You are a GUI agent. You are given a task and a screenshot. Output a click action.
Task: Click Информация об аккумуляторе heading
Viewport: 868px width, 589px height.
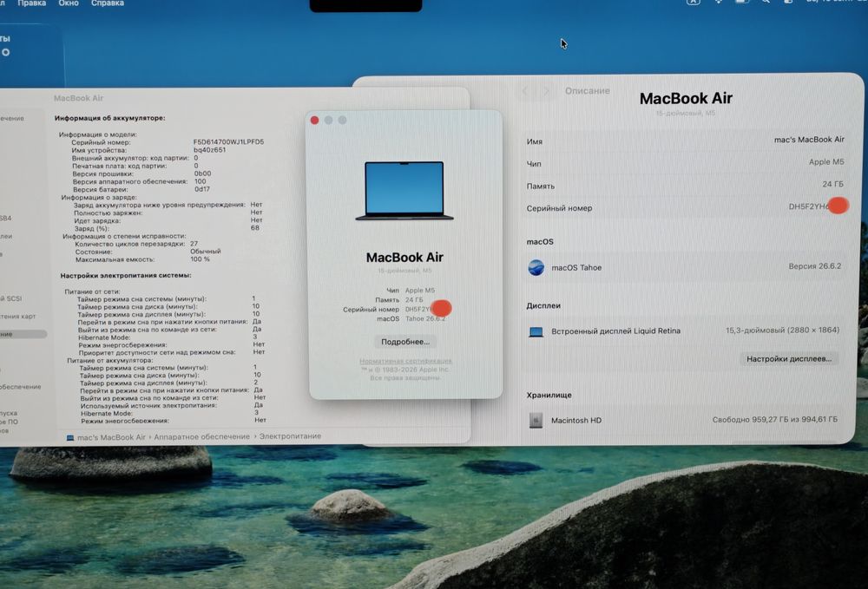109,118
